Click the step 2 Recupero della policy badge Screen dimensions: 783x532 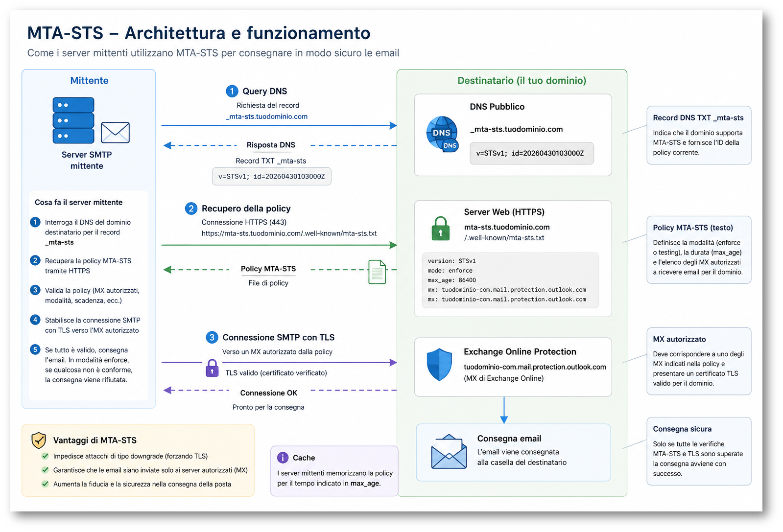click(x=191, y=208)
